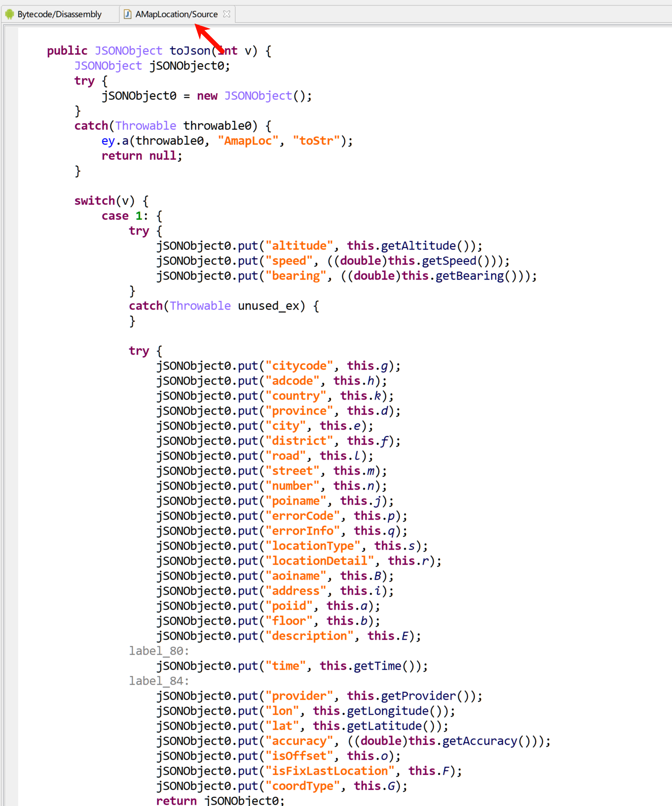The image size is (672, 806).
Task: Click the "isFixLastLocation" string key
Action: click(x=330, y=771)
